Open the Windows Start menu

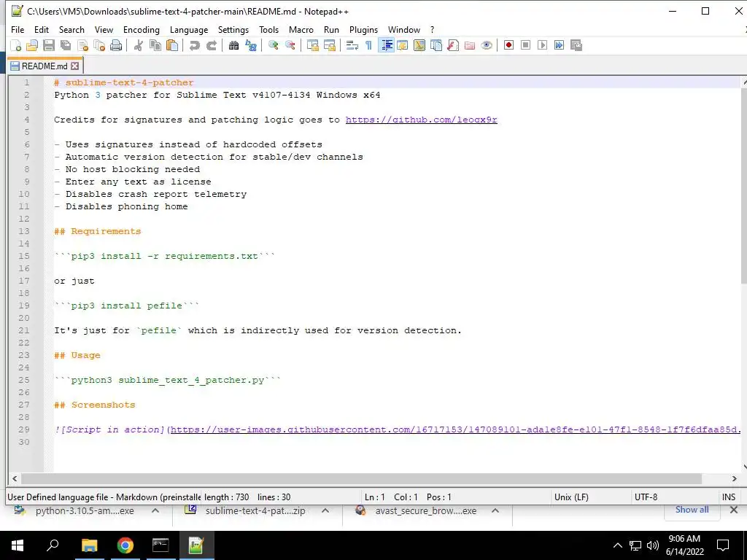pos(18,545)
